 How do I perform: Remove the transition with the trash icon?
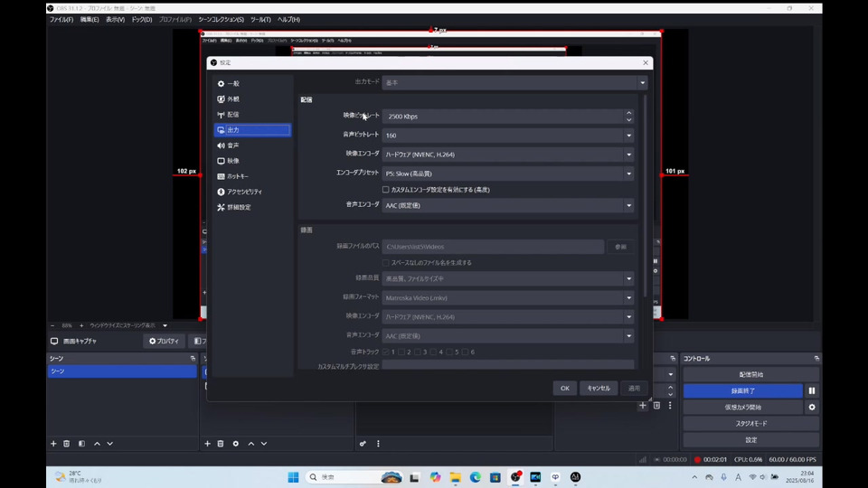(656, 406)
